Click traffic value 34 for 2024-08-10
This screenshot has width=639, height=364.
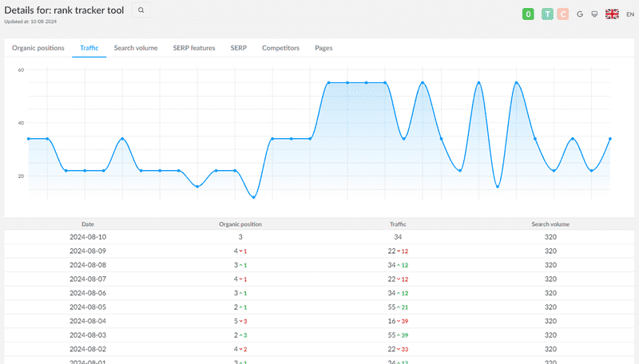(398, 237)
